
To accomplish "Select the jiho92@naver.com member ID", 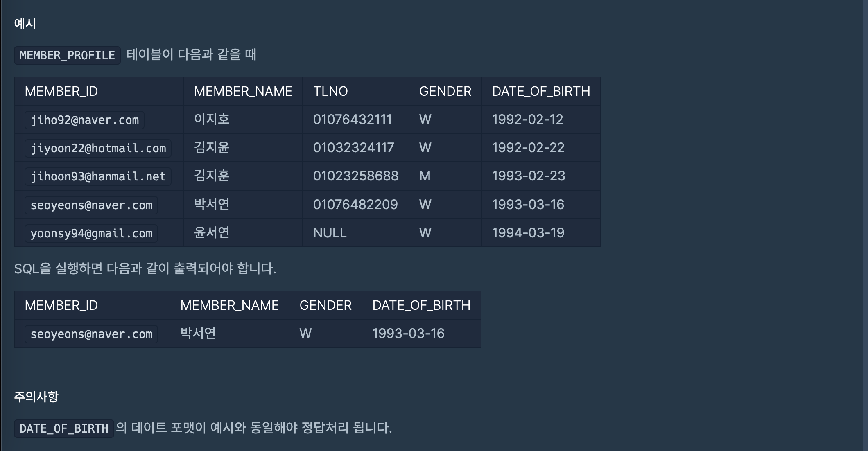I will [x=85, y=120].
